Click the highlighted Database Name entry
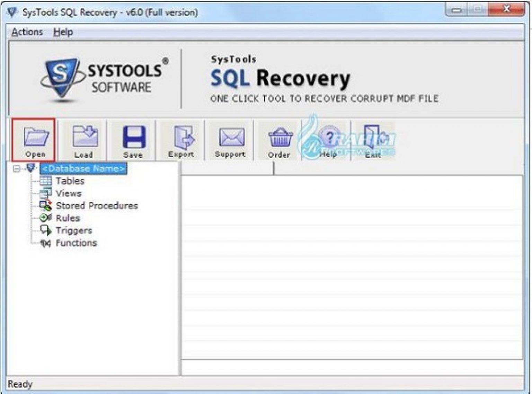 [83, 169]
